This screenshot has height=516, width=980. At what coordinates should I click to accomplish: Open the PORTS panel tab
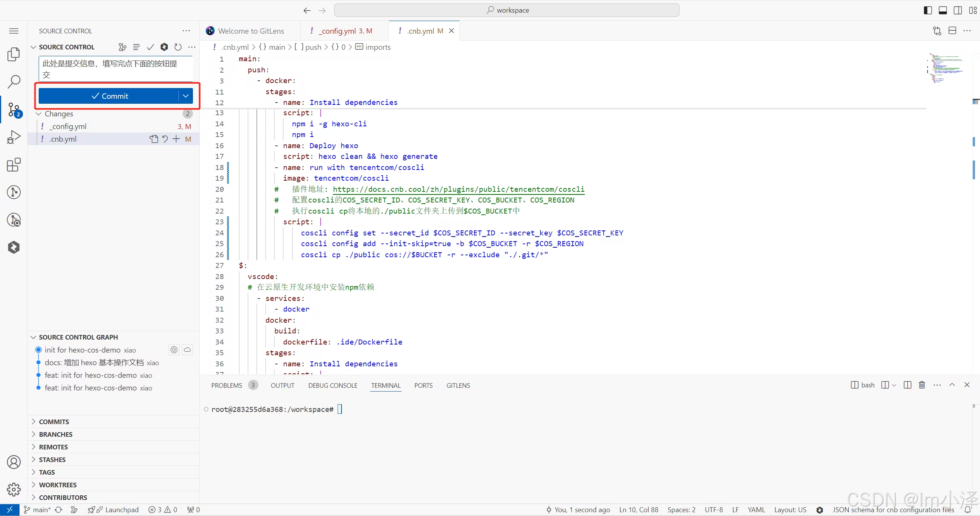pos(423,385)
